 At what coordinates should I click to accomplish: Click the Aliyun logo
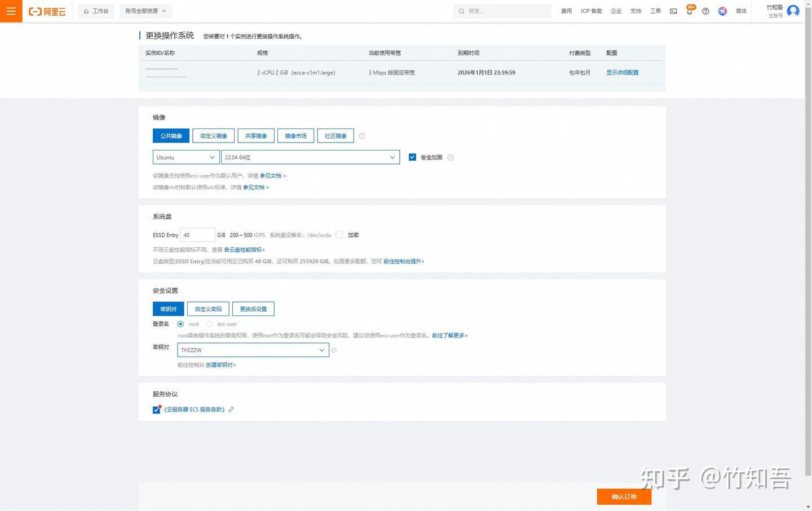point(47,11)
